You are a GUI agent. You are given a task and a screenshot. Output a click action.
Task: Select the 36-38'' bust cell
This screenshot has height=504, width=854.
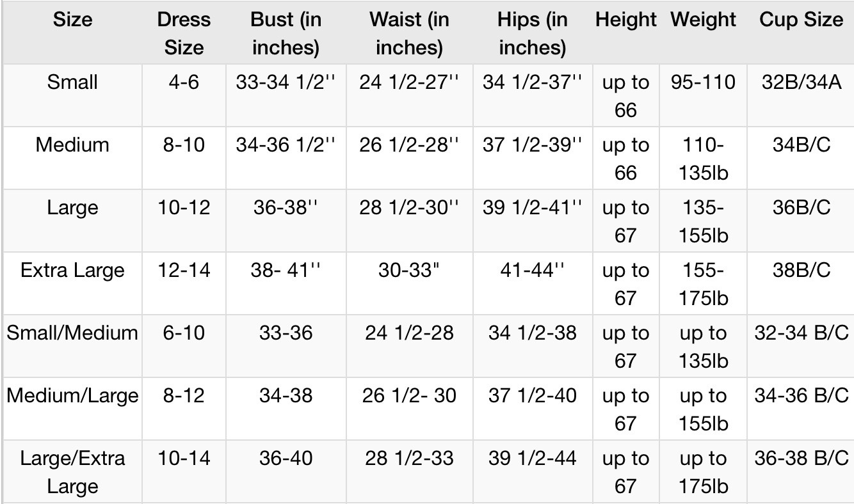(x=286, y=208)
